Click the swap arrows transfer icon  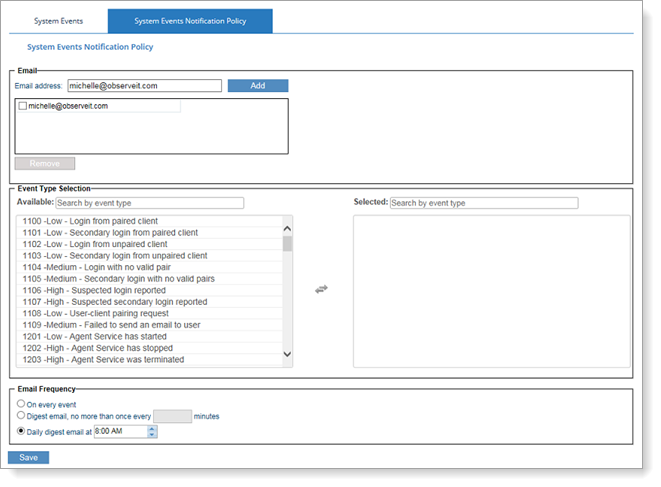tap(321, 289)
